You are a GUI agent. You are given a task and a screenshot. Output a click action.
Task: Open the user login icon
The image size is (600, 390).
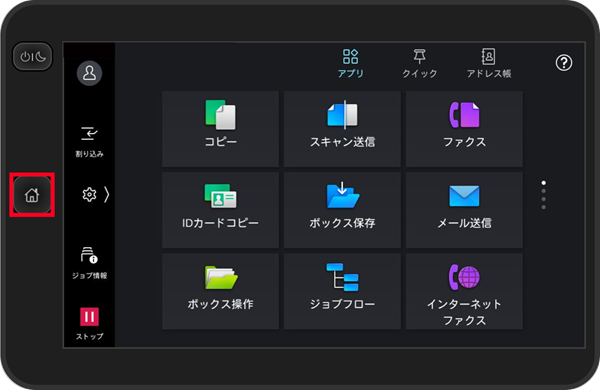pyautogui.click(x=89, y=73)
